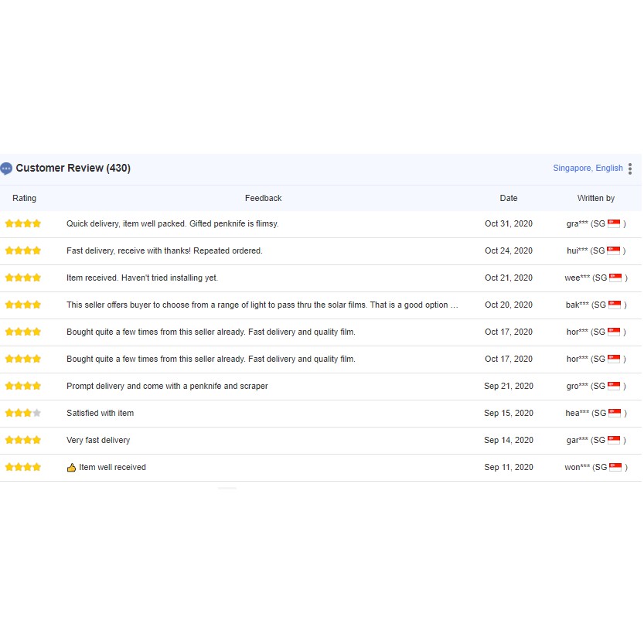Screen dimensions: 644x644
Task: Click the 'Customer Review (430)' heading
Action: click(x=73, y=169)
